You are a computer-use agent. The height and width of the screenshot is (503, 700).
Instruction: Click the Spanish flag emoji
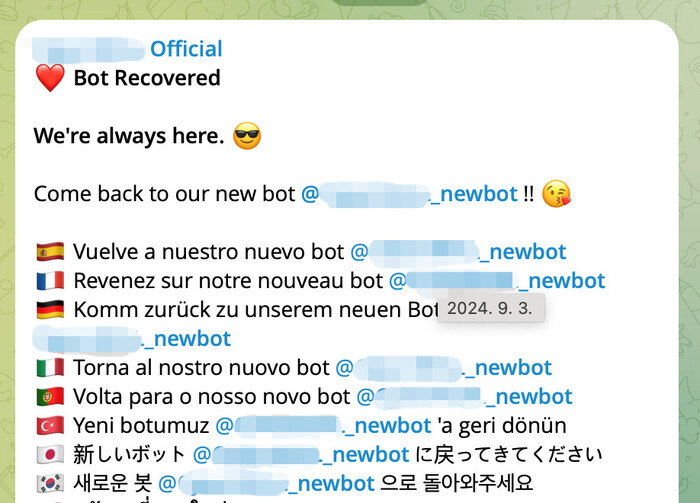pyautogui.click(x=50, y=252)
